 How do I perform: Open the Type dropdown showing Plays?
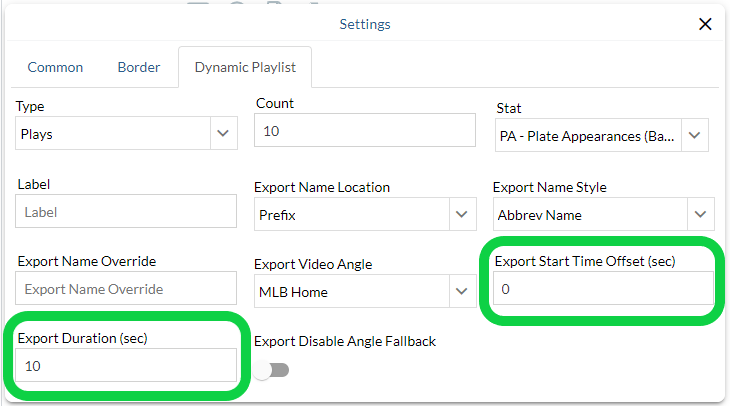click(x=112, y=134)
